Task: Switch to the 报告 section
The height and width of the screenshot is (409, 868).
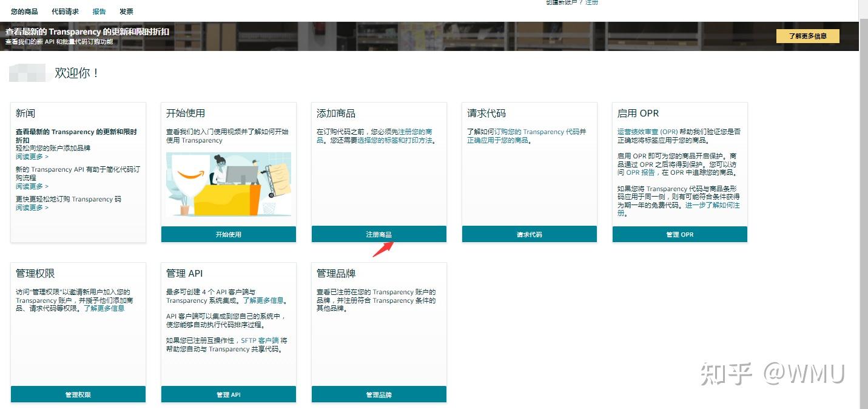Action: pos(99,10)
